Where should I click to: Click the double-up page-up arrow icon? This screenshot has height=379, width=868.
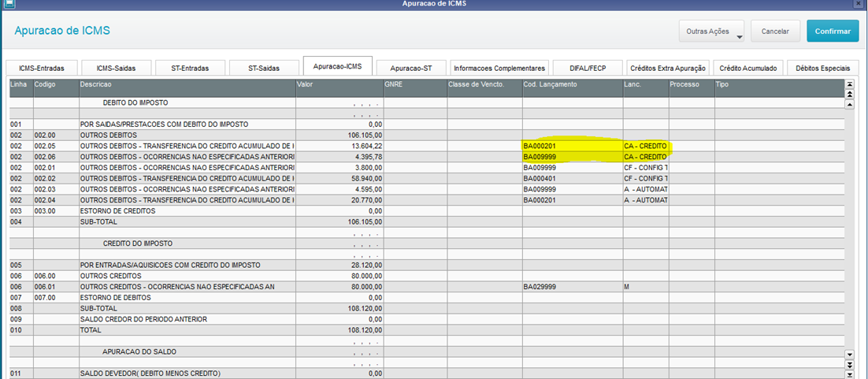(x=850, y=95)
